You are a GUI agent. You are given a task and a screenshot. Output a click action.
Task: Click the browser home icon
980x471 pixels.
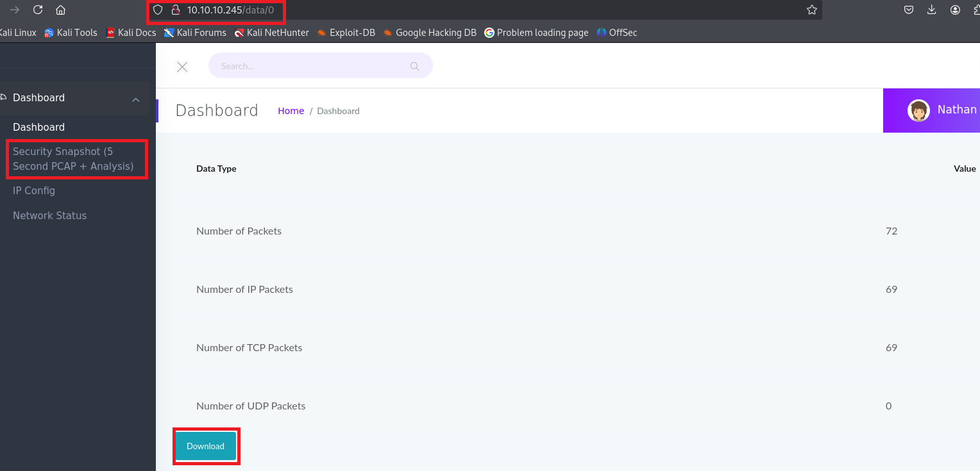60,10
